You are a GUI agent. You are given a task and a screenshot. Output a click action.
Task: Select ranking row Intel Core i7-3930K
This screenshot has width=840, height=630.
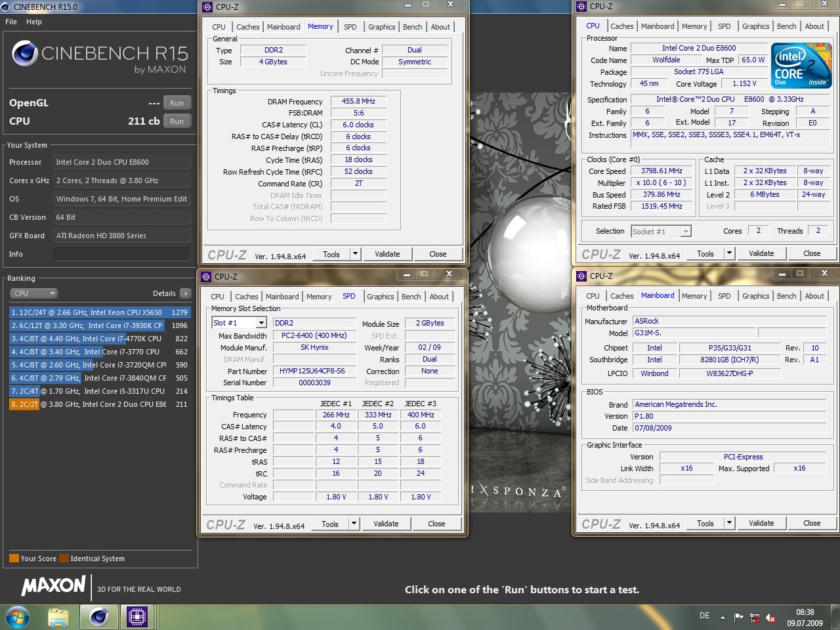pos(100,325)
